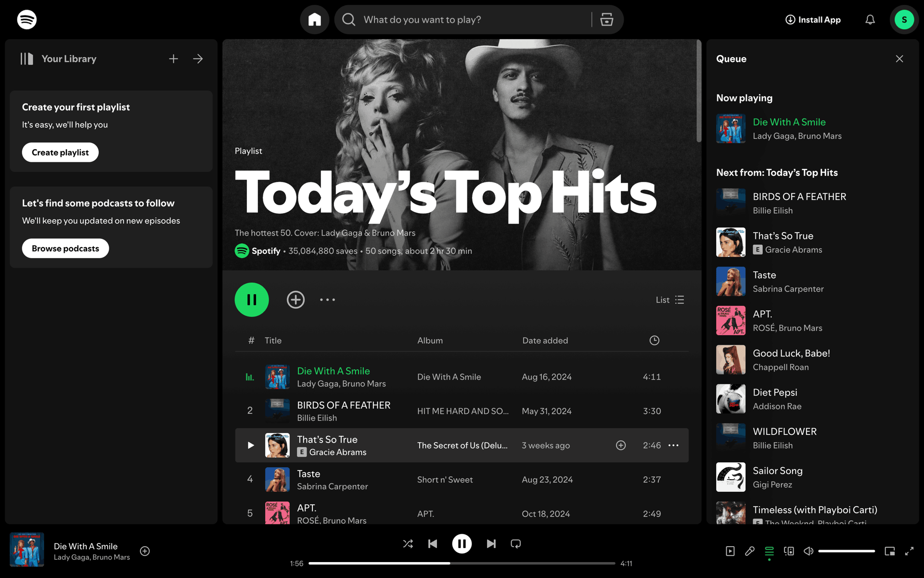Save playlist to Your Library plus icon
The image size is (924, 578).
pyautogui.click(x=295, y=300)
